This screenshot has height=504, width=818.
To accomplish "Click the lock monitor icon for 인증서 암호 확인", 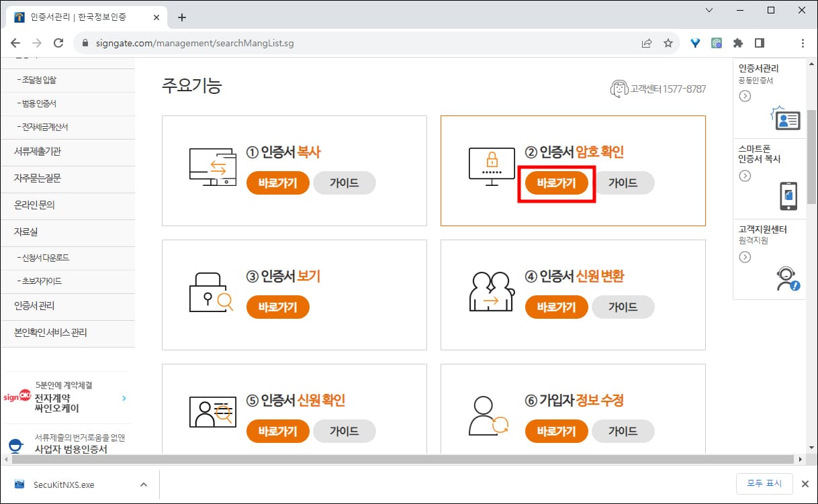I will [x=492, y=163].
